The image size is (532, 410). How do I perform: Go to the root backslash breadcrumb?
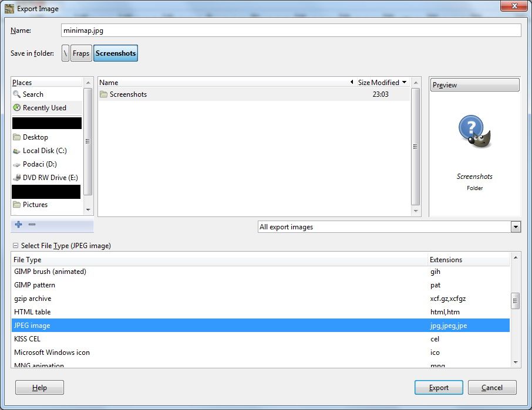pos(65,53)
